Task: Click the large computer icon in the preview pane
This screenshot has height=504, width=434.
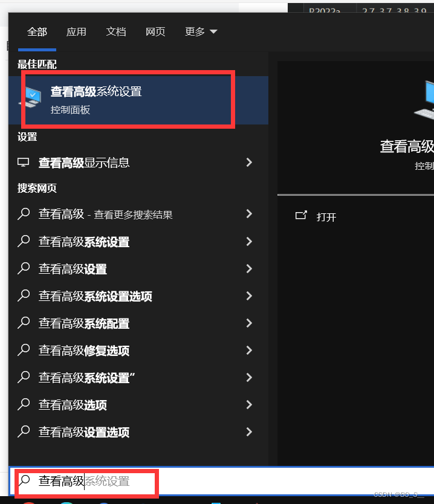Action: [x=424, y=100]
